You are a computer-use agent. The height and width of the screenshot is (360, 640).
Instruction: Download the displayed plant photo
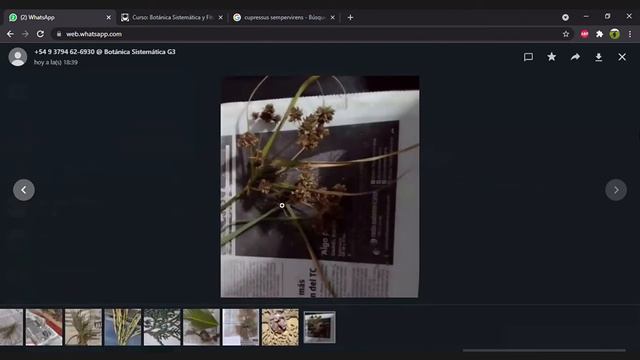click(598, 57)
